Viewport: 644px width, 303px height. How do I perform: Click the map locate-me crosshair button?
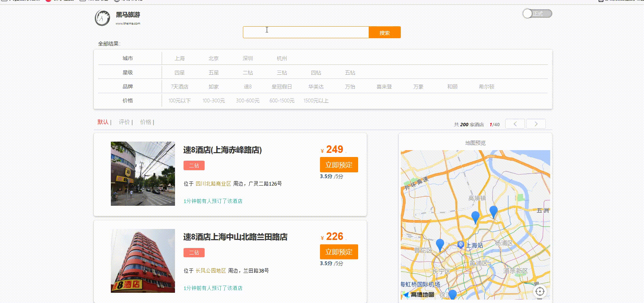(540, 291)
